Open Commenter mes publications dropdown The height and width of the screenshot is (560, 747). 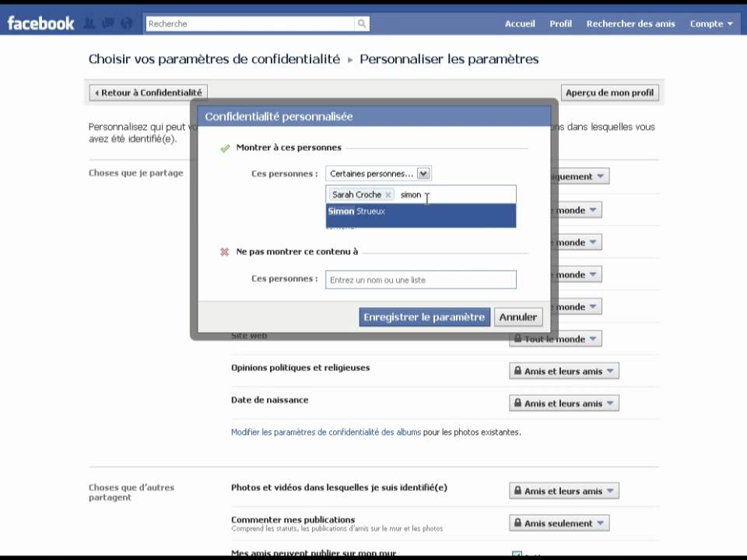559,523
